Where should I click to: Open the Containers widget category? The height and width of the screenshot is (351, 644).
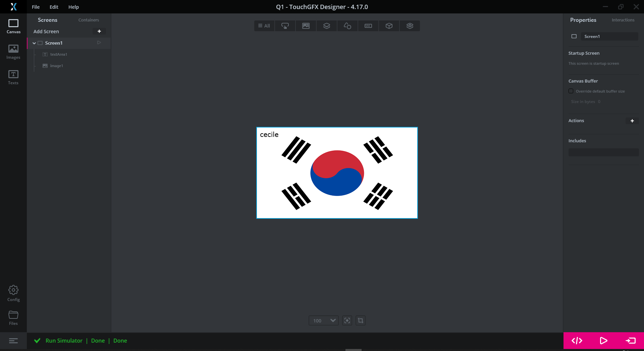click(x=327, y=26)
